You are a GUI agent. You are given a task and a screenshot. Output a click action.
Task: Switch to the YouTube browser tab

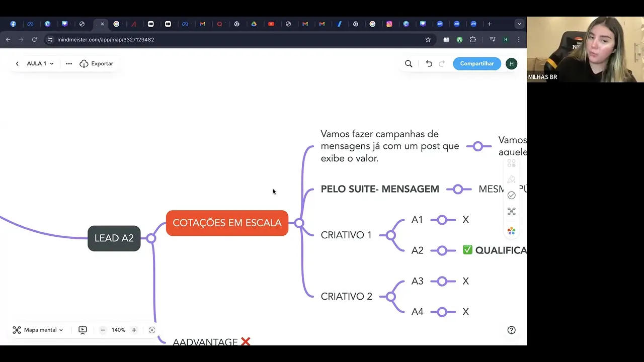click(x=271, y=24)
